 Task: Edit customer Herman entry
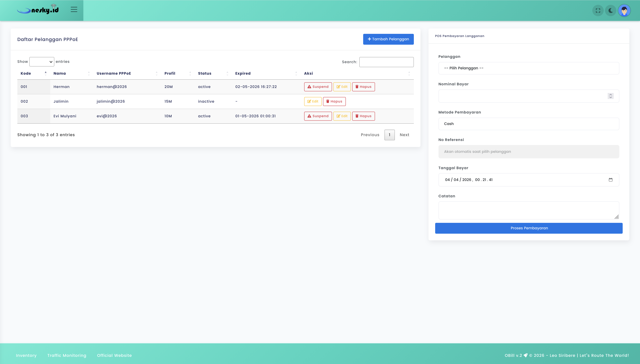pos(342,87)
